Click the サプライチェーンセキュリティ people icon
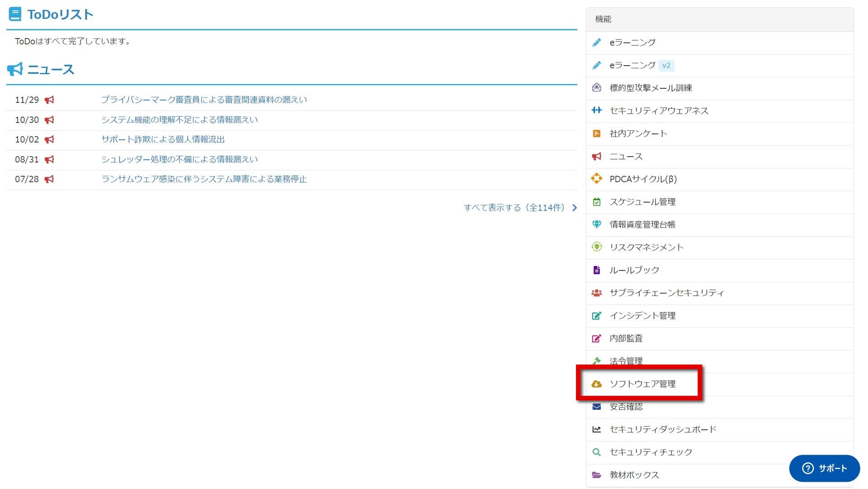868x489 pixels. [597, 293]
